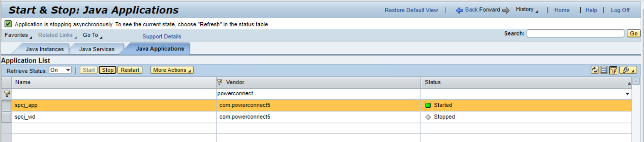Click the sort indicator in the Status header
Screen dimensions: 644x142
coord(629,83)
